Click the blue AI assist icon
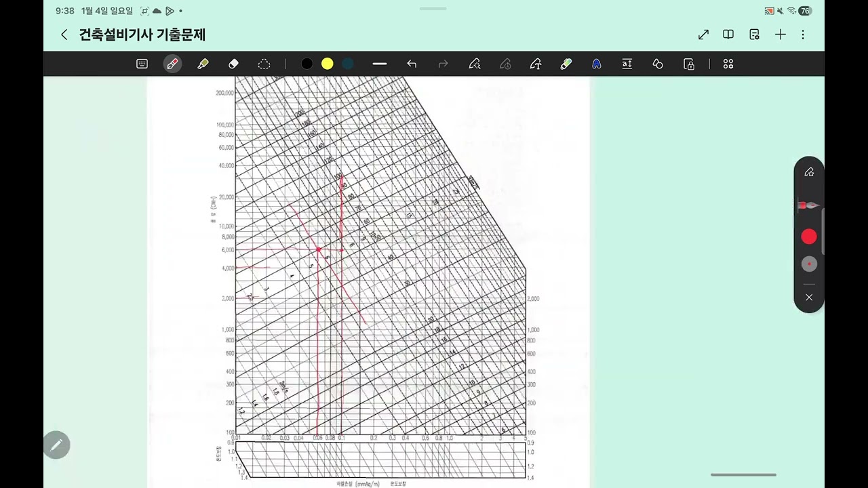868x488 pixels. click(x=597, y=64)
